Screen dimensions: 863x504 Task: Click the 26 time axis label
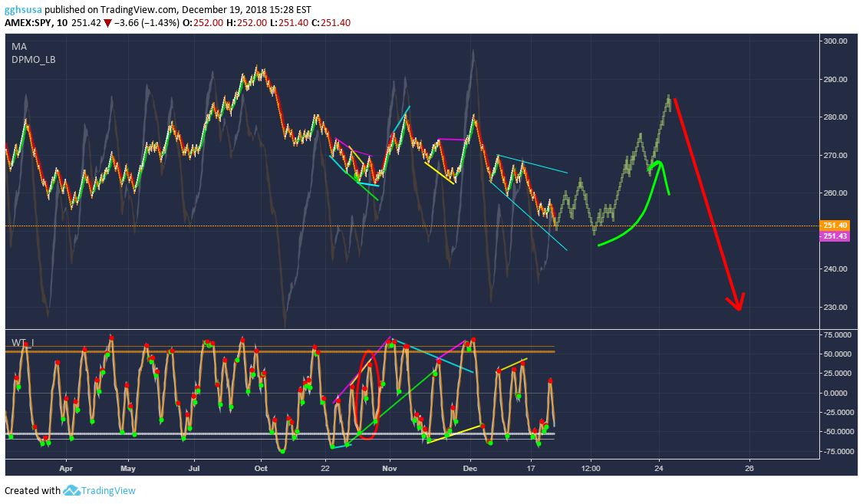pos(749,469)
